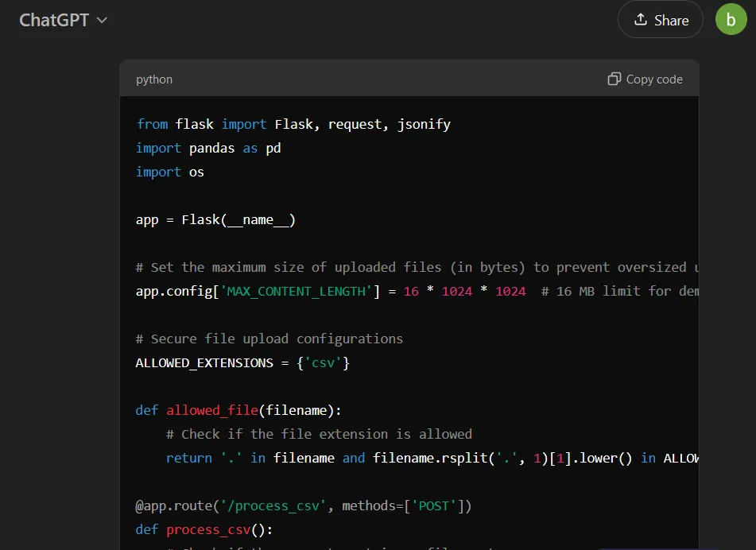Open the ChatGPT model selector dropdown
The width and height of the screenshot is (756, 550).
pos(63,20)
